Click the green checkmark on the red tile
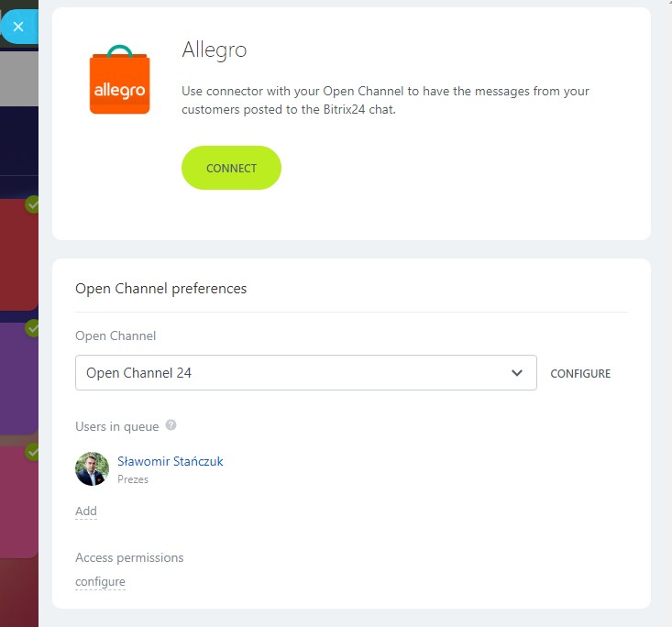 tap(33, 205)
